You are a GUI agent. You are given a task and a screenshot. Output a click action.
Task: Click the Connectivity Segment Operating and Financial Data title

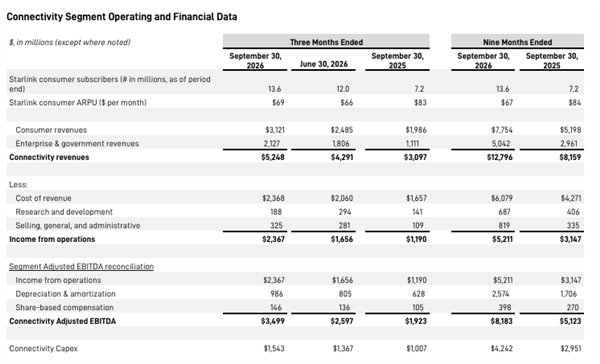point(122,17)
